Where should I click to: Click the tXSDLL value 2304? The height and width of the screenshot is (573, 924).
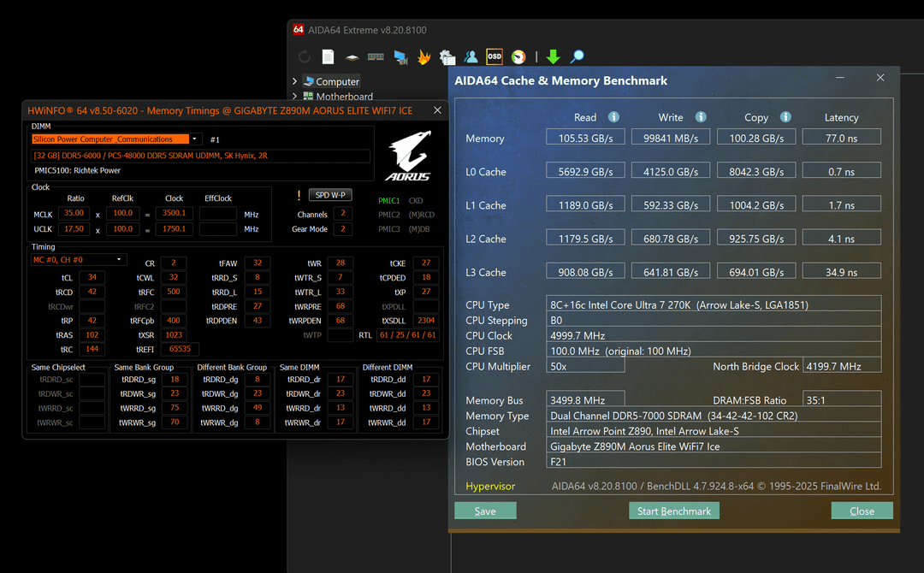[426, 321]
